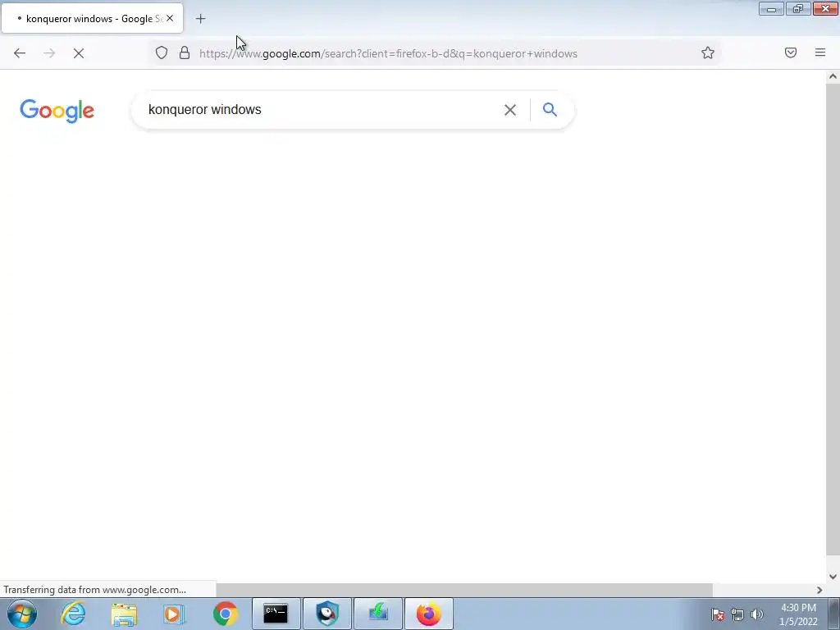Open tracking protection shield info
The image size is (840, 630).
click(x=162, y=52)
